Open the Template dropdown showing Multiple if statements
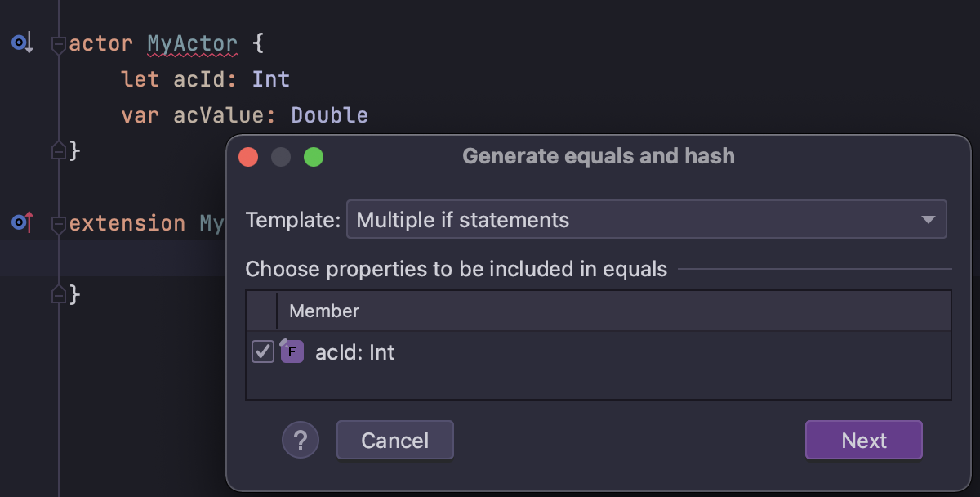The width and height of the screenshot is (980, 497). (646, 220)
